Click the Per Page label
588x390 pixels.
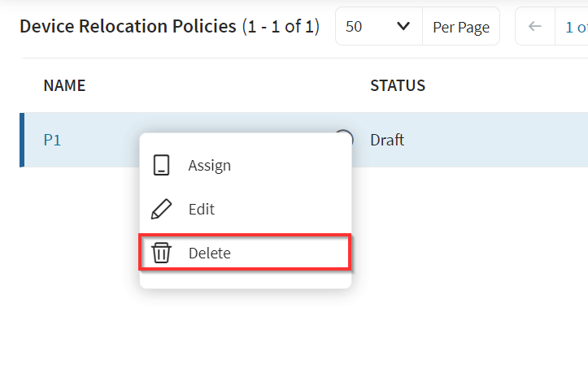[x=461, y=27]
